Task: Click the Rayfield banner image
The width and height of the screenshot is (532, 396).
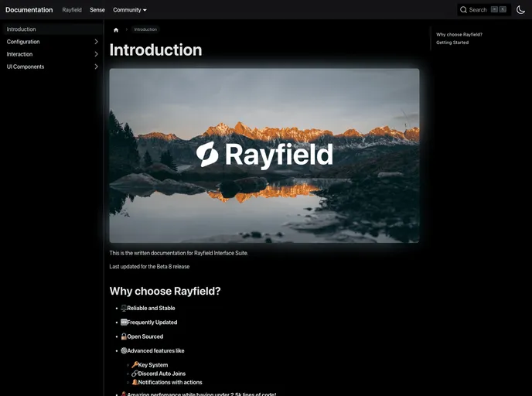Action: coord(264,155)
